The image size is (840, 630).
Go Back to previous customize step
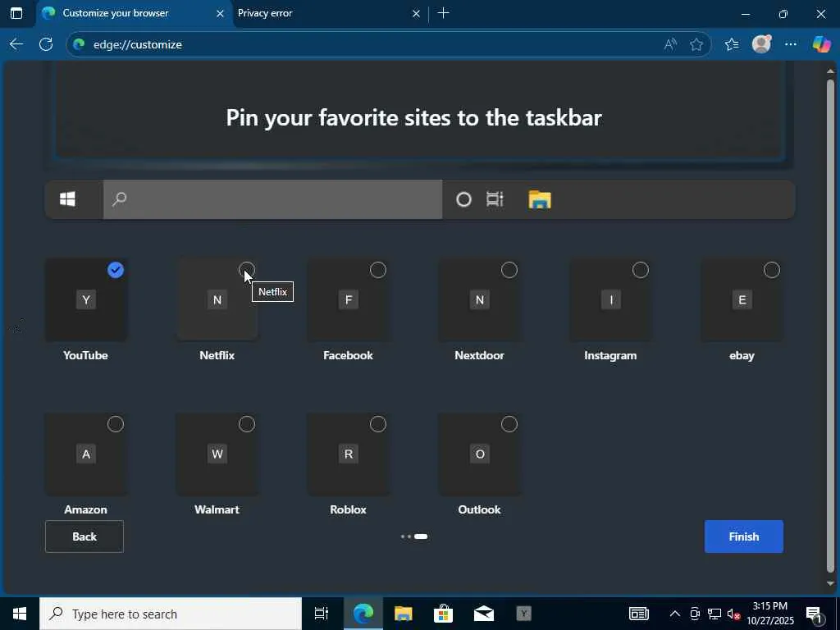pyautogui.click(x=84, y=536)
